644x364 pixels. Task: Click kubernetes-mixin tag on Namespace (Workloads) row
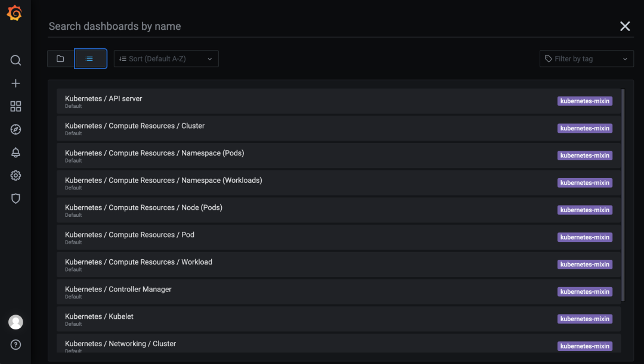point(585,183)
